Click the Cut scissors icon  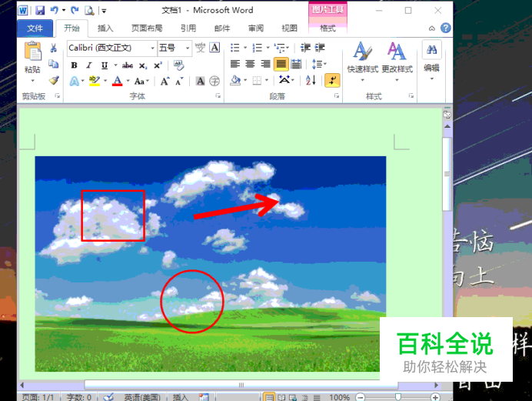tap(53, 48)
